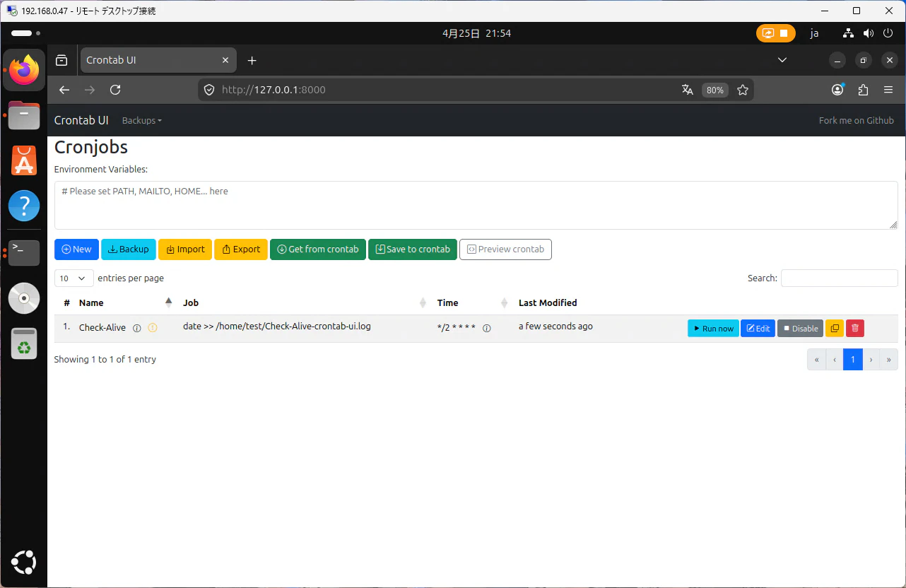Click the Firefox recent-tabs view icon
The image size is (906, 588).
(62, 60)
